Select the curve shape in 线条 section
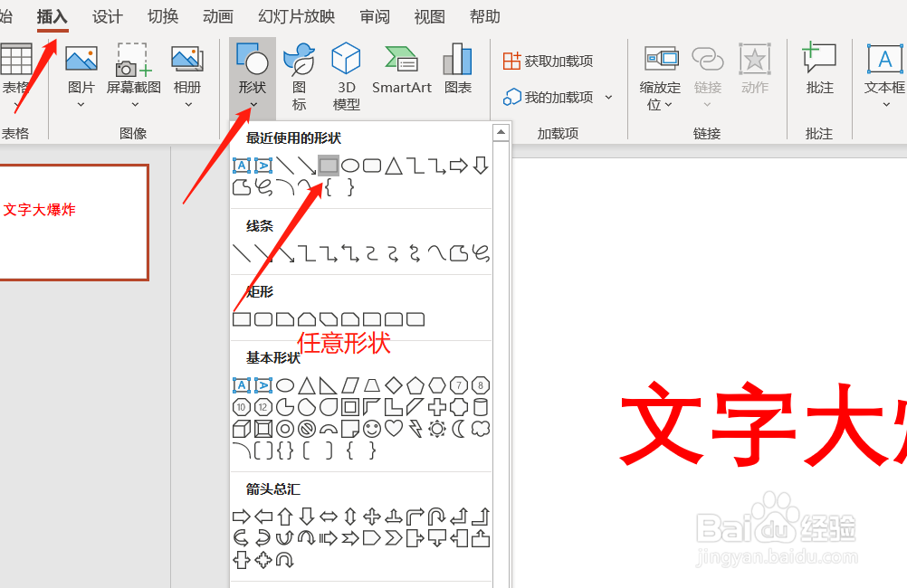The height and width of the screenshot is (588, 907). click(436, 253)
